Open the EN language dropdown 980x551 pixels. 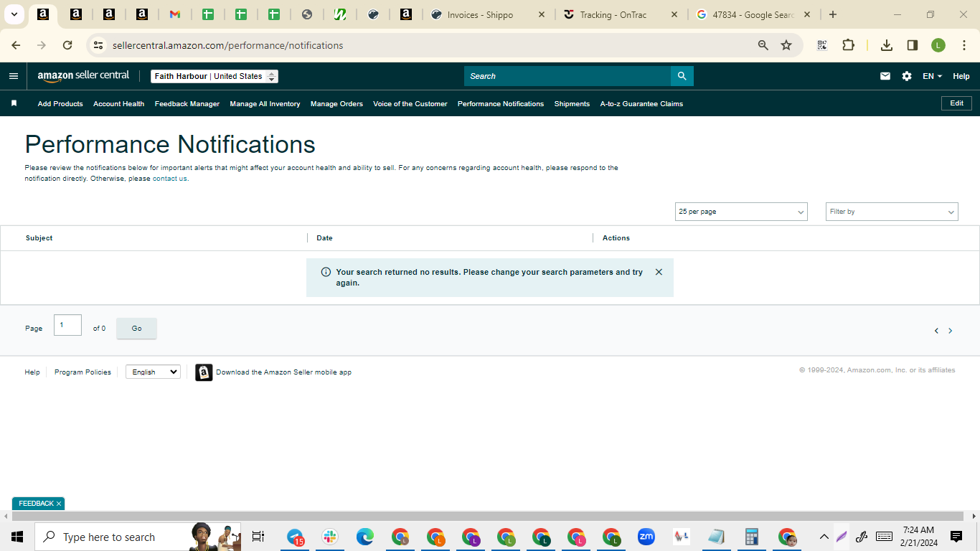tap(932, 76)
